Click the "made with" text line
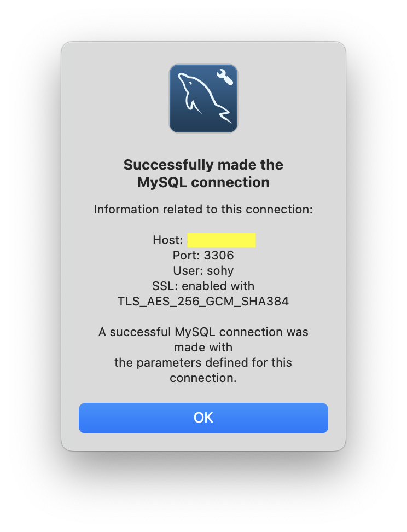The width and height of the screenshot is (407, 532). click(x=203, y=347)
